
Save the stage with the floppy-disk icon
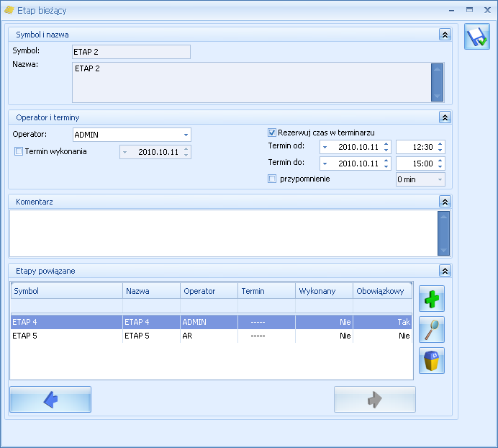(x=476, y=37)
